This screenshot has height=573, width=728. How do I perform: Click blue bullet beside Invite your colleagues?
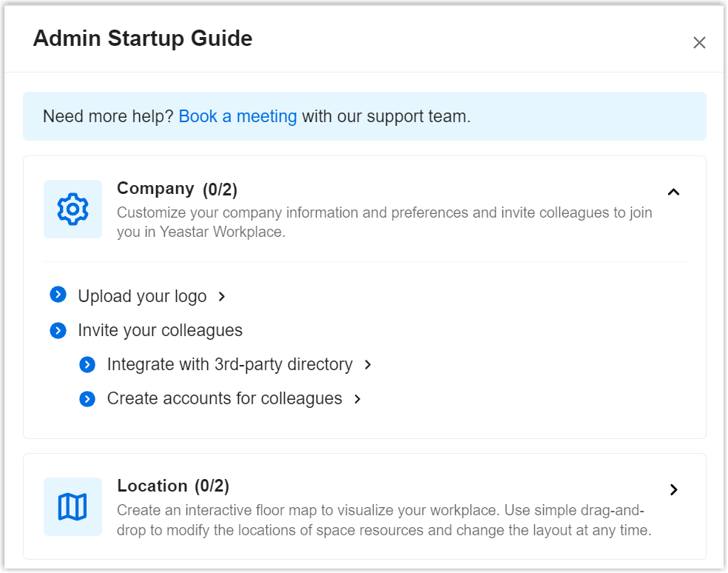tap(58, 330)
